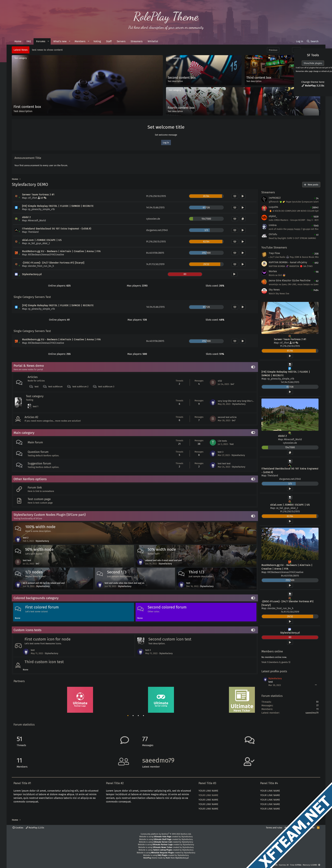Click the Articles #2 campfire icon

click(18, 419)
